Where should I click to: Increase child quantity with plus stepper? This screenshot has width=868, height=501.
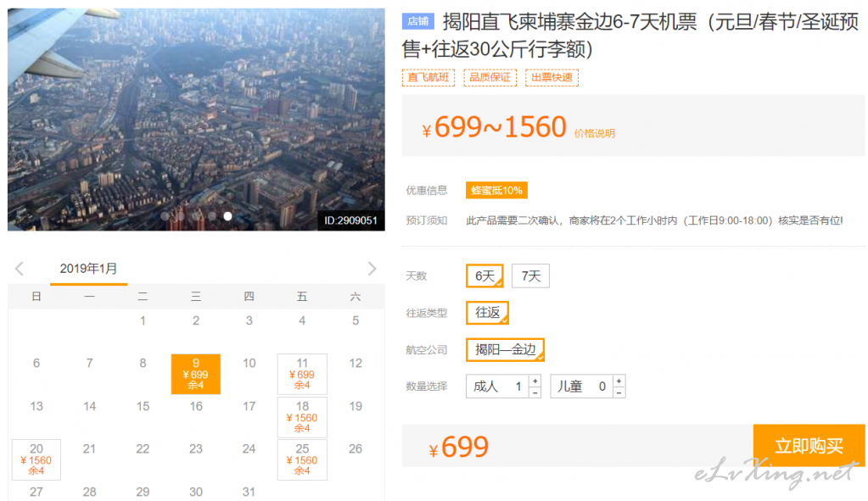(x=619, y=381)
